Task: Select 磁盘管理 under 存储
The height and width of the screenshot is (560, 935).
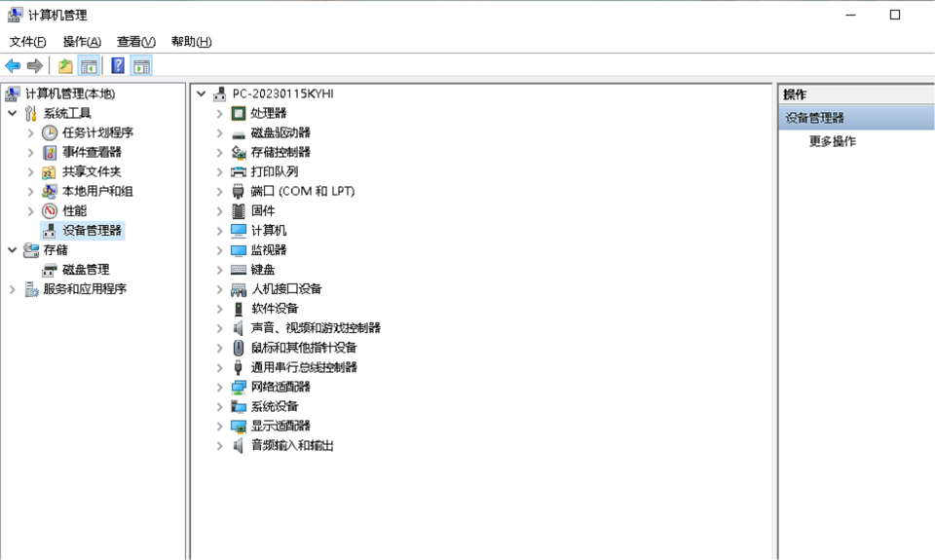Action: pyautogui.click(x=86, y=270)
